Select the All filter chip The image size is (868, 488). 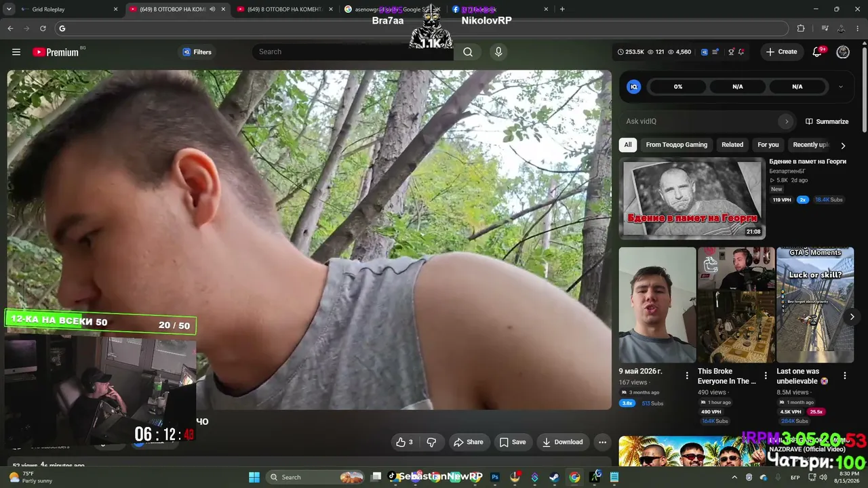click(628, 144)
